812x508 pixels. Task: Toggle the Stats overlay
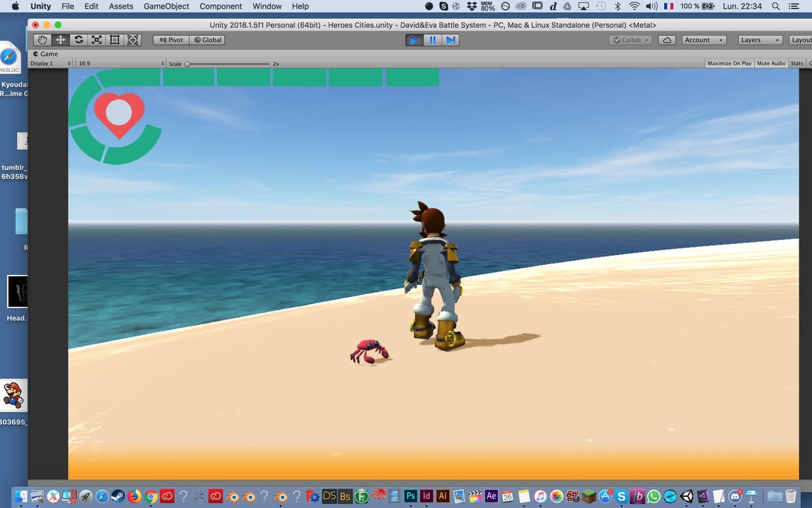coord(797,63)
